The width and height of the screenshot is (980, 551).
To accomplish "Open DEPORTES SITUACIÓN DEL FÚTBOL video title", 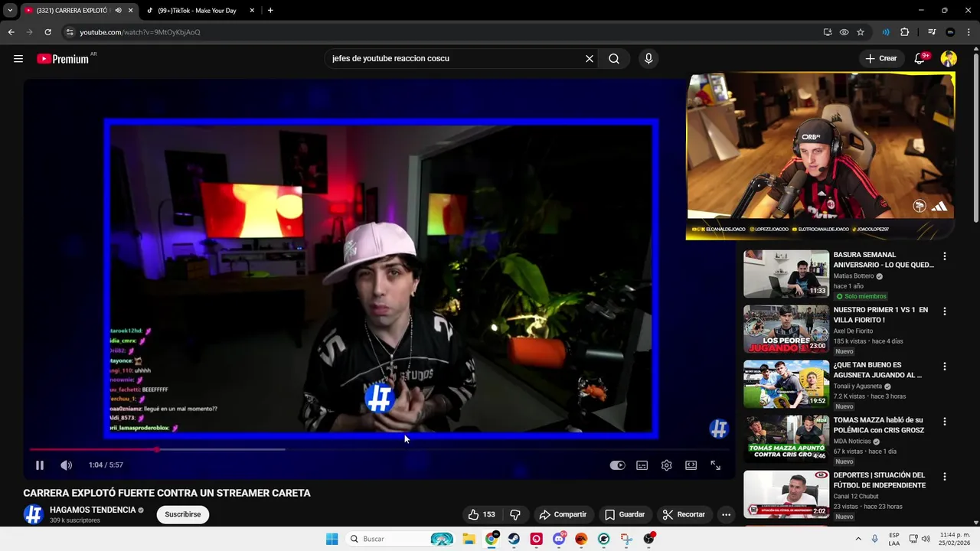I will [880, 481].
